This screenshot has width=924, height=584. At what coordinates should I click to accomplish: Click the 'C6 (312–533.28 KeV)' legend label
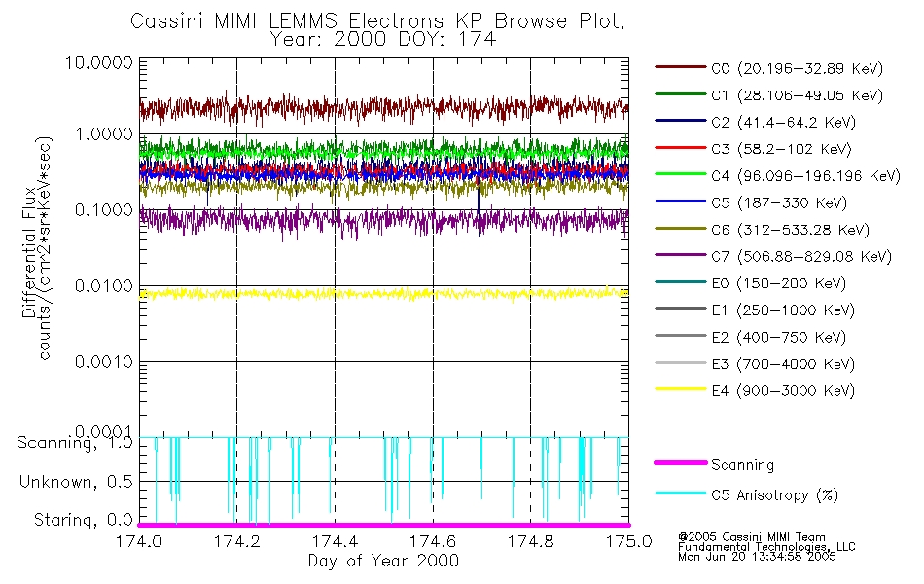point(790,230)
